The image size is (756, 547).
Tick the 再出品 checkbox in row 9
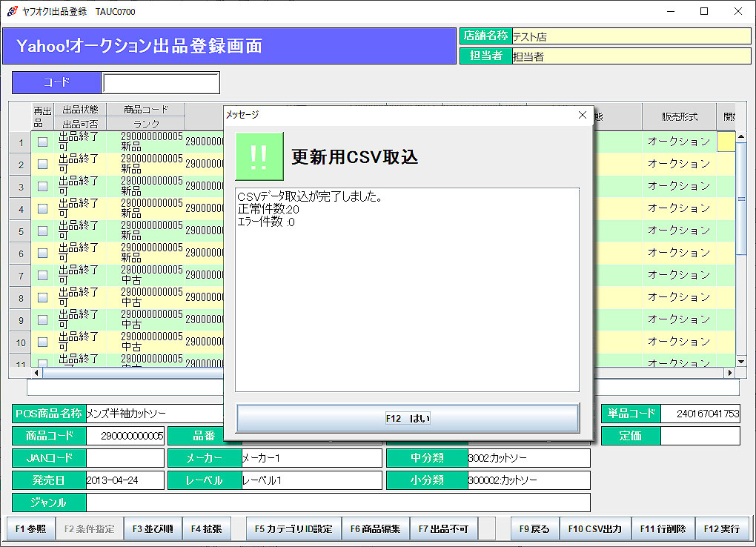tap(42, 319)
